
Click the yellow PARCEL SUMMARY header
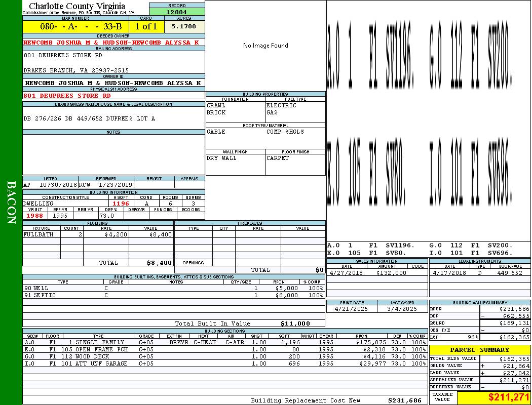480,350
